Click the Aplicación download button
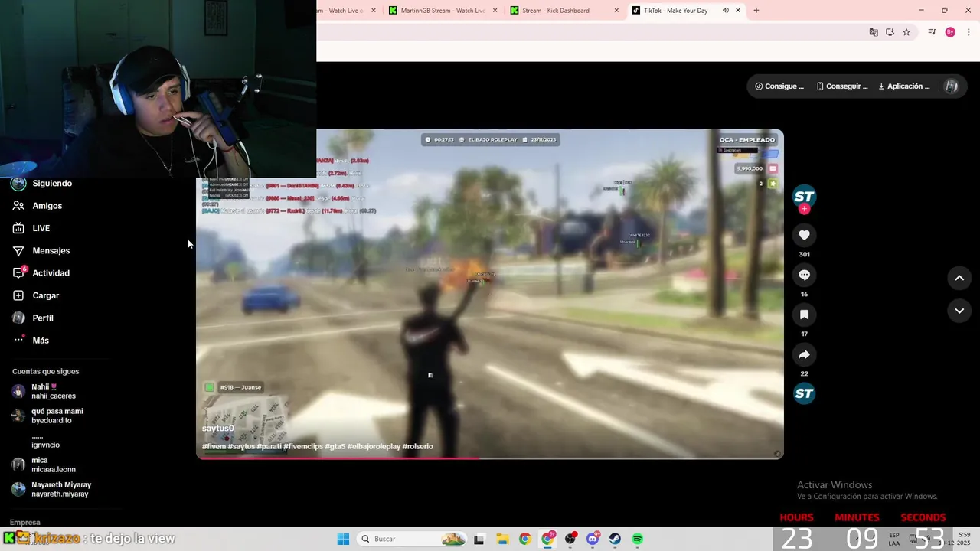Viewport: 980px width, 551px height. (904, 86)
